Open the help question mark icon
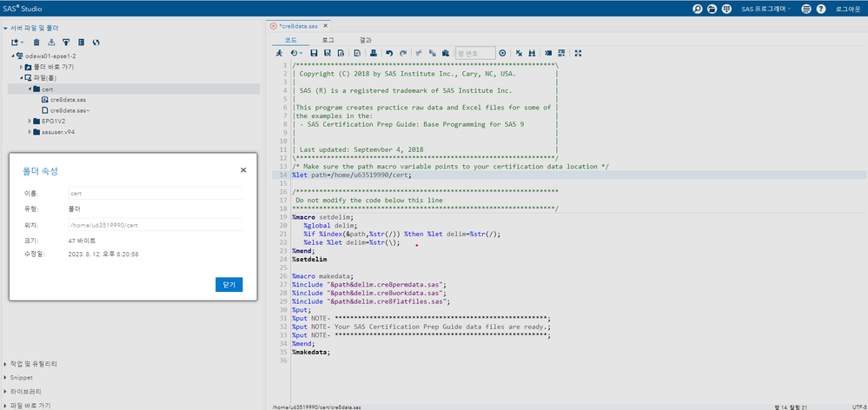Viewport: 868px width, 410px height. click(823, 9)
